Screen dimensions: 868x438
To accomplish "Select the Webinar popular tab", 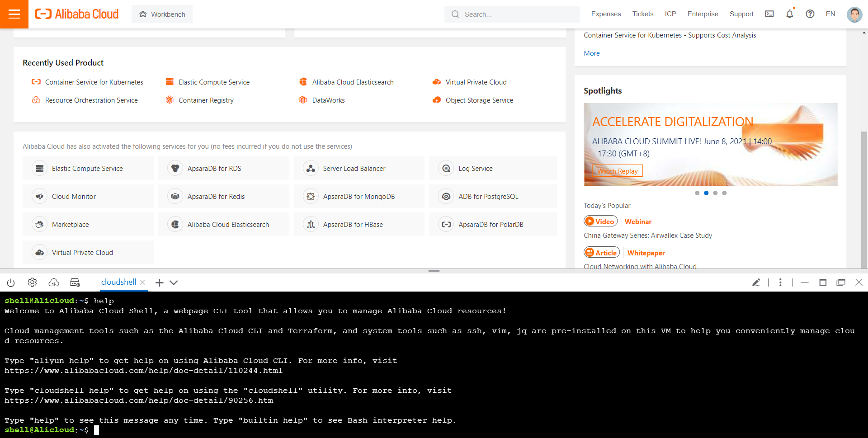I will click(x=638, y=222).
